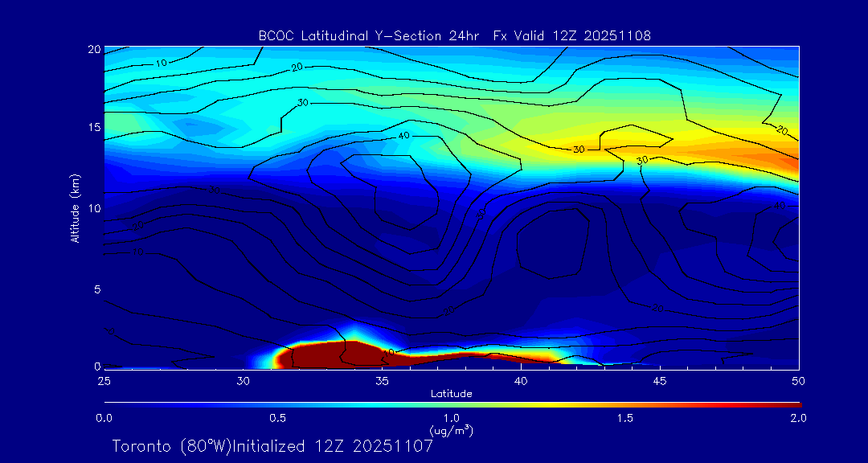Click latitude axis tick label 25
The height and width of the screenshot is (463, 868).
(104, 379)
